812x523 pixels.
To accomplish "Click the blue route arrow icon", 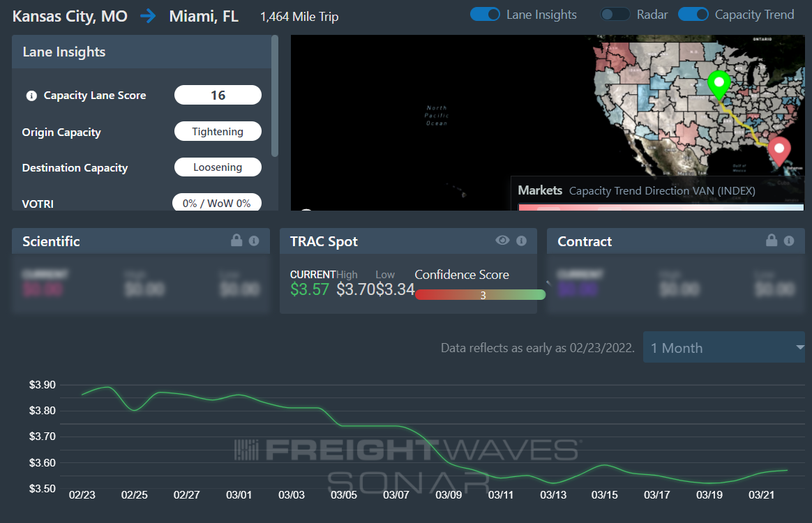I will pos(148,16).
